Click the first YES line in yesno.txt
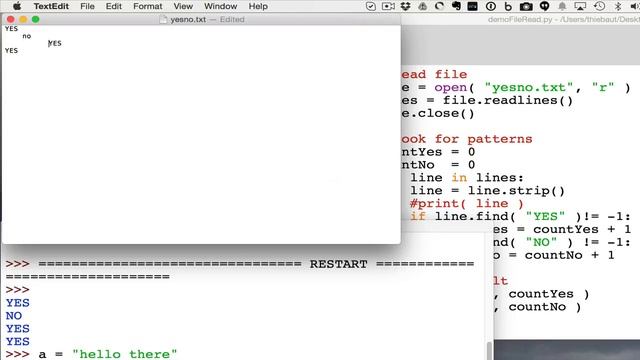Screen dimensions: 640x360 tap(11, 29)
